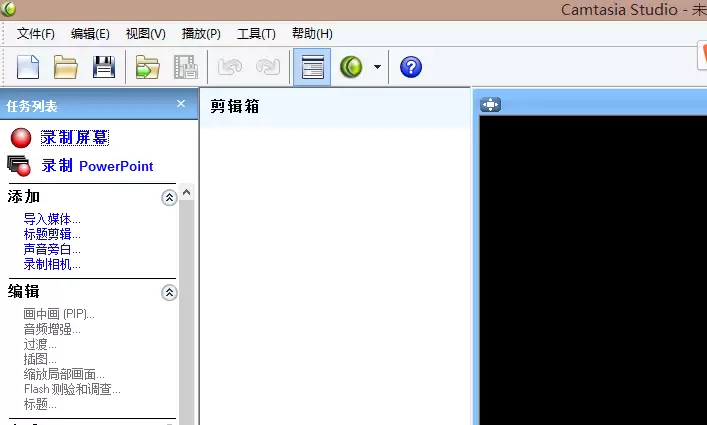Open the 文件(F) menu

pos(36,34)
